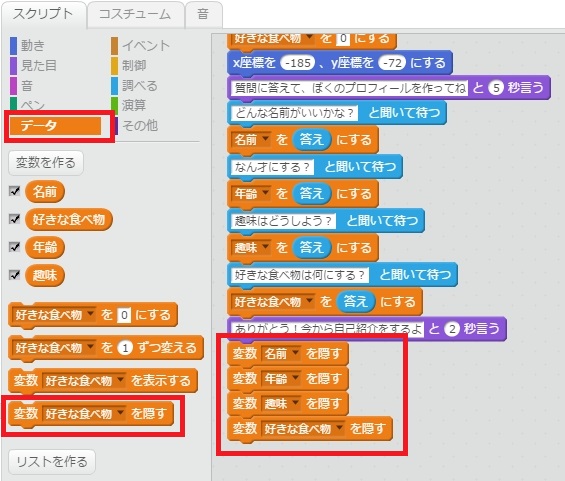Click the 好きな食べ物 variable reporter in palette
The height and width of the screenshot is (481, 565).
(x=69, y=219)
